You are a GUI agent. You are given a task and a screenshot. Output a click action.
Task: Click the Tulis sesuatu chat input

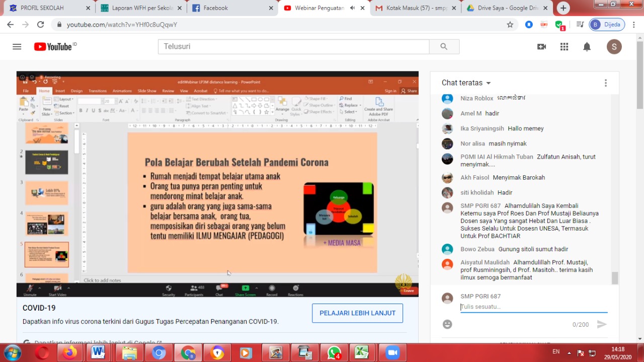pyautogui.click(x=534, y=307)
